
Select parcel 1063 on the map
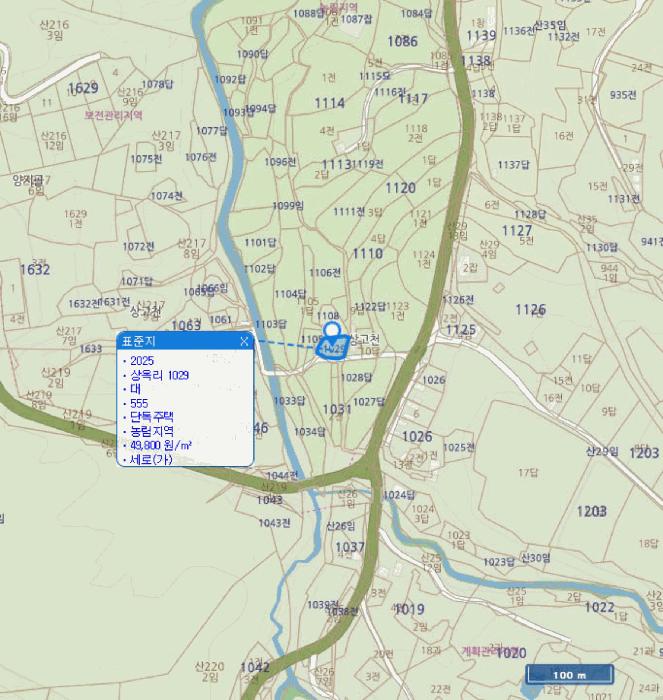pyautogui.click(x=186, y=325)
